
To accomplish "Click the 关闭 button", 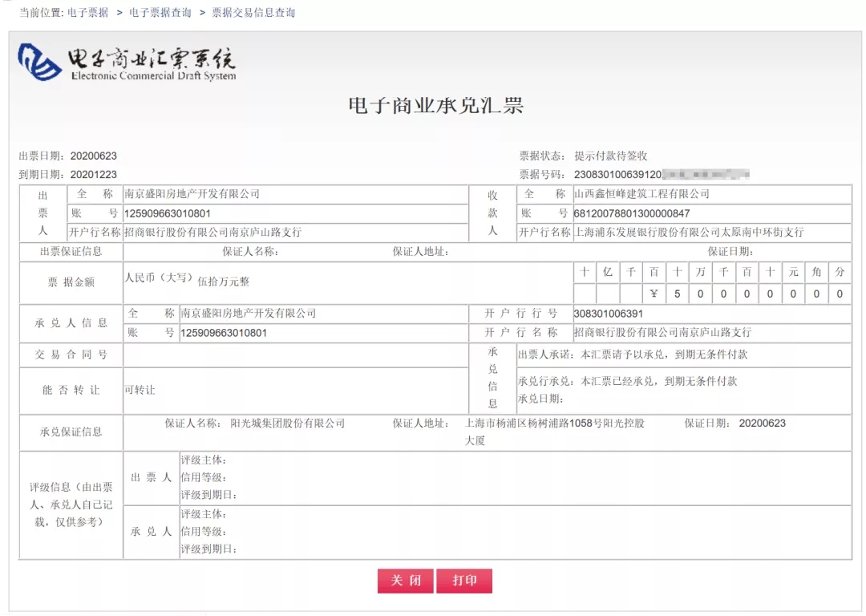I will 406,581.
